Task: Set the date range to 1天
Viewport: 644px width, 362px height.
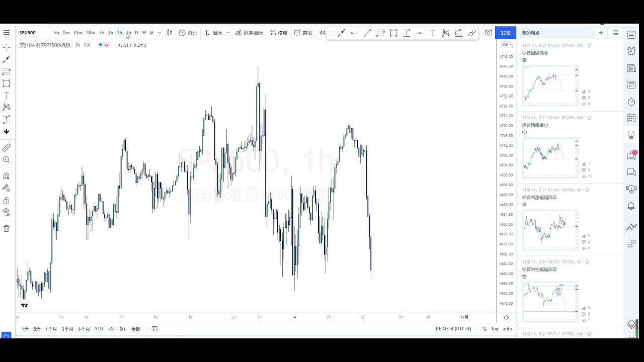Action: pyautogui.click(x=25, y=329)
